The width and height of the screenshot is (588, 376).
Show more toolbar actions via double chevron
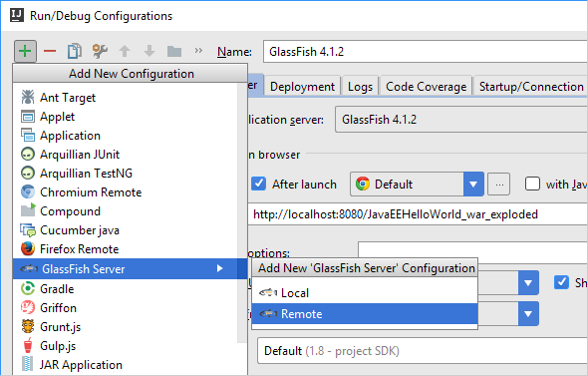[198, 50]
